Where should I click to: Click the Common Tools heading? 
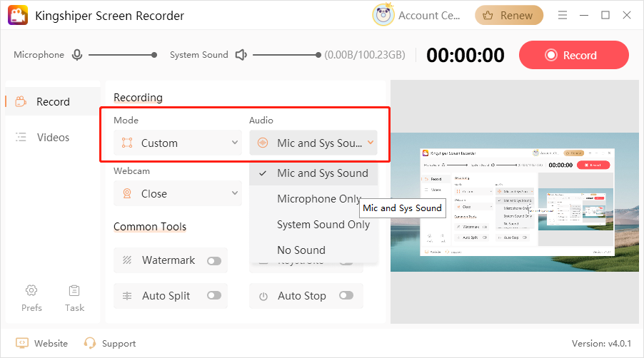150,226
